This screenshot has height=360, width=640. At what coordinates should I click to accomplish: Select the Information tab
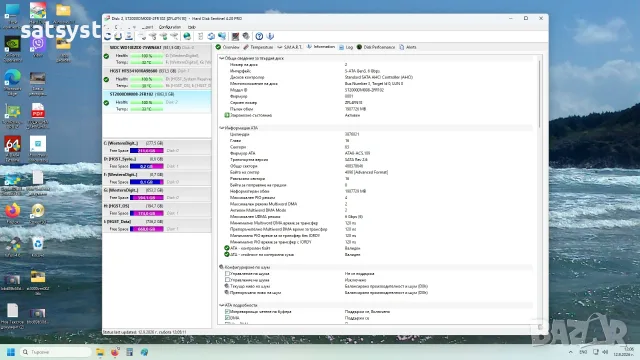(321, 47)
